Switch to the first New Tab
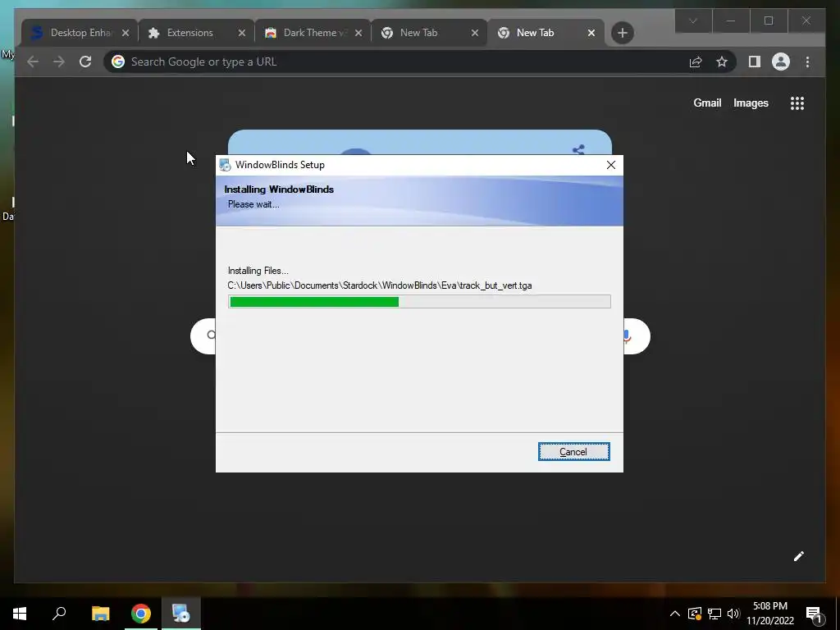The height and width of the screenshot is (630, 840). 430,33
